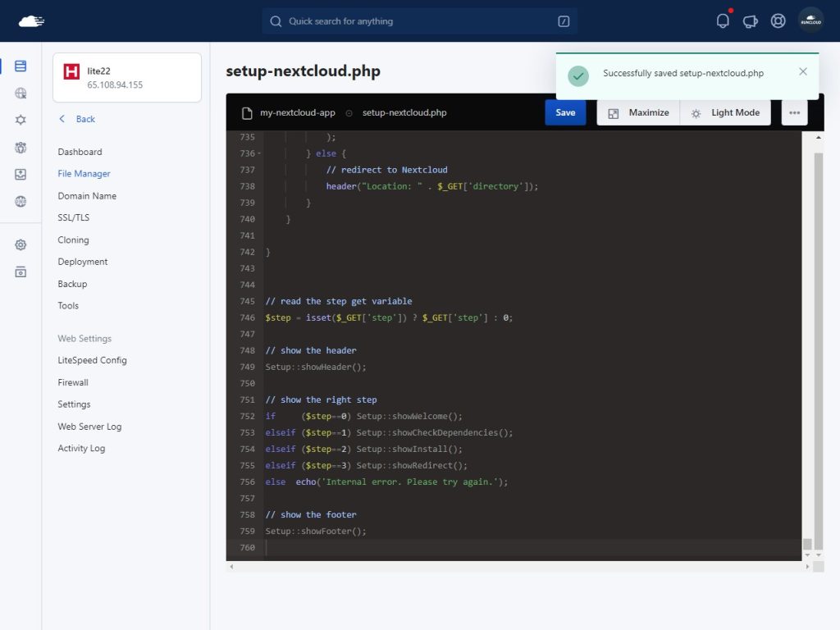This screenshot has width=840, height=630.
Task: Click the file icon beside my-nextcloud-app
Action: (246, 113)
